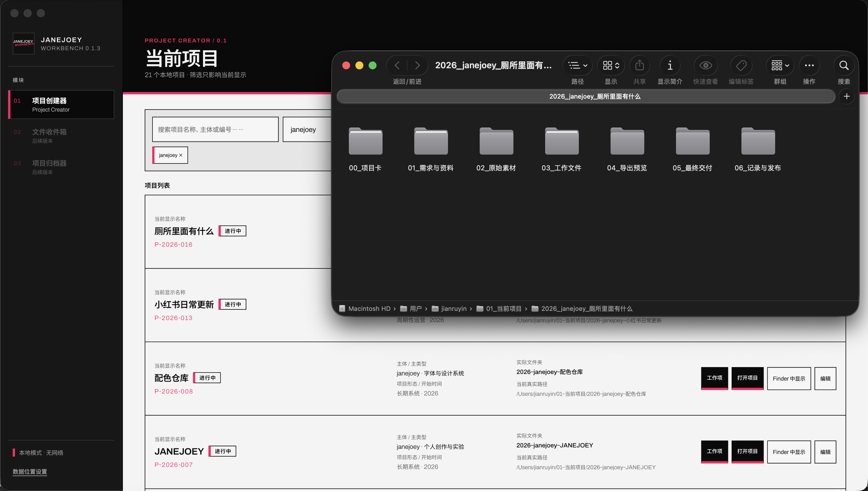
Task: Go forward in the Finder window
Action: 417,65
